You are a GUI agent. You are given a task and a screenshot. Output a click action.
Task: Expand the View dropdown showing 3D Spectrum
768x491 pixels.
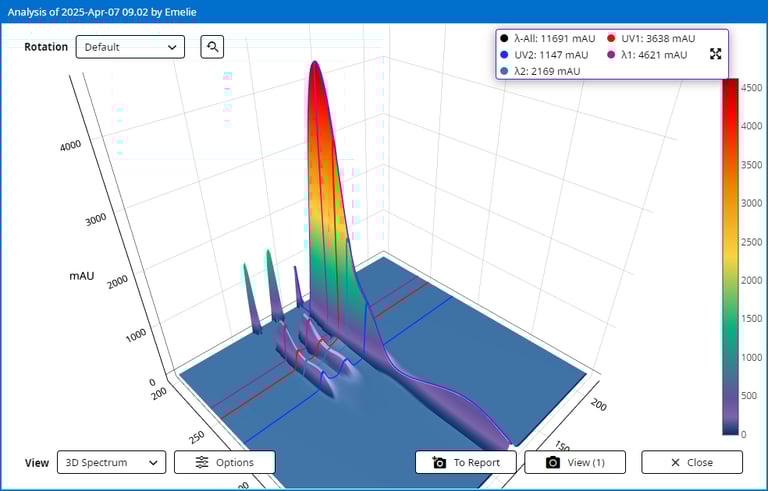pyautogui.click(x=111, y=462)
